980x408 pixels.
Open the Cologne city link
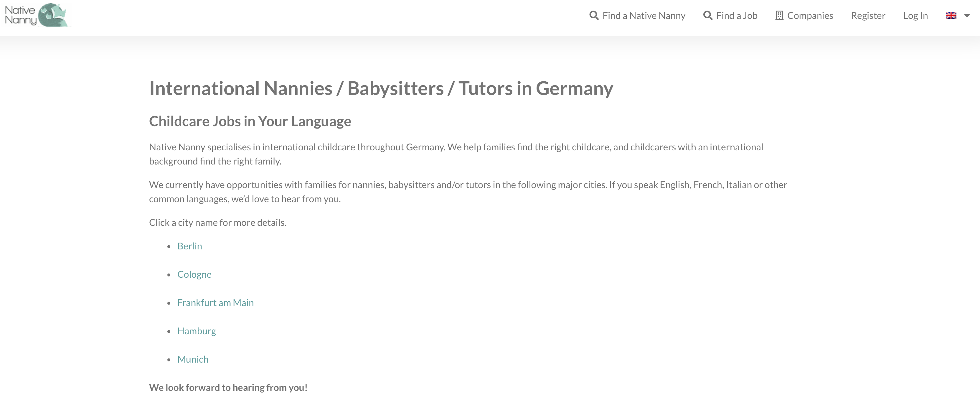194,274
